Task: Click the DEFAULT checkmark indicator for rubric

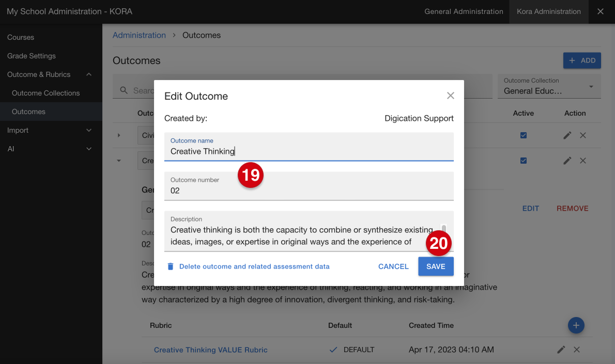Action: pyautogui.click(x=333, y=350)
